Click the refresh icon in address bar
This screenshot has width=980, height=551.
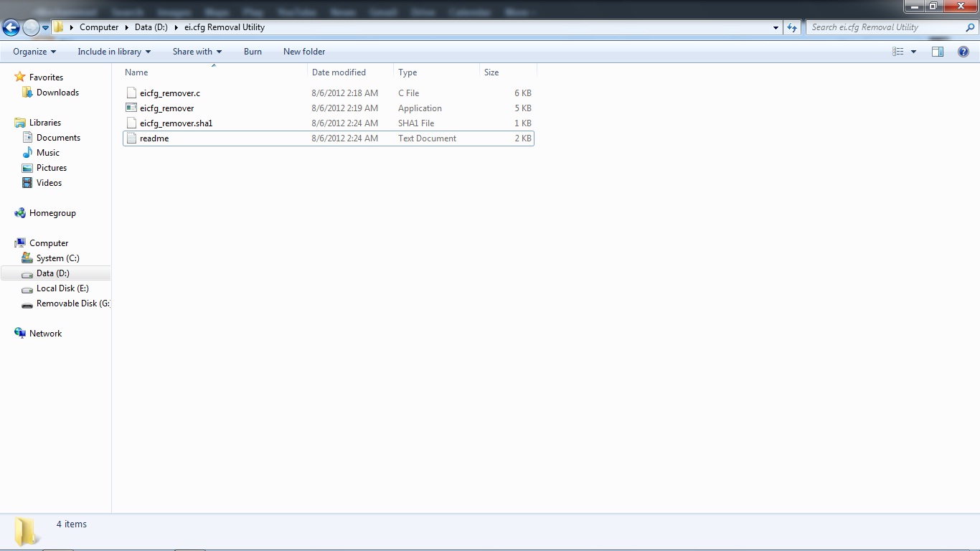click(791, 27)
